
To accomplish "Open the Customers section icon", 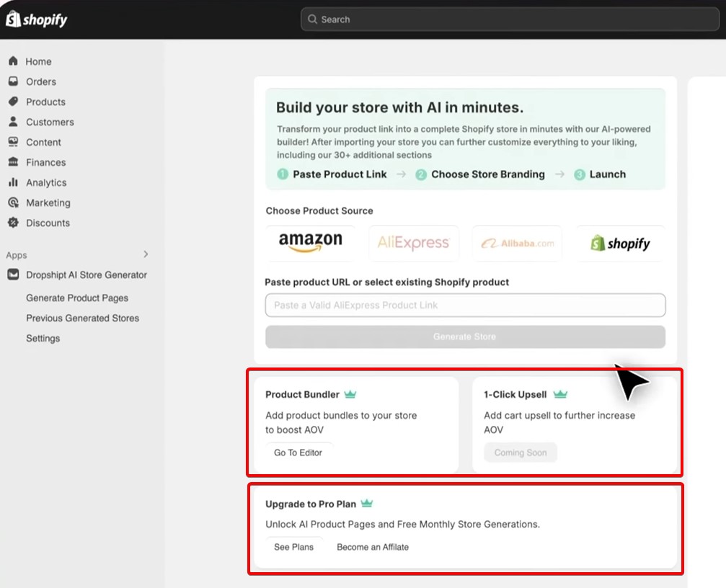I will click(x=13, y=122).
